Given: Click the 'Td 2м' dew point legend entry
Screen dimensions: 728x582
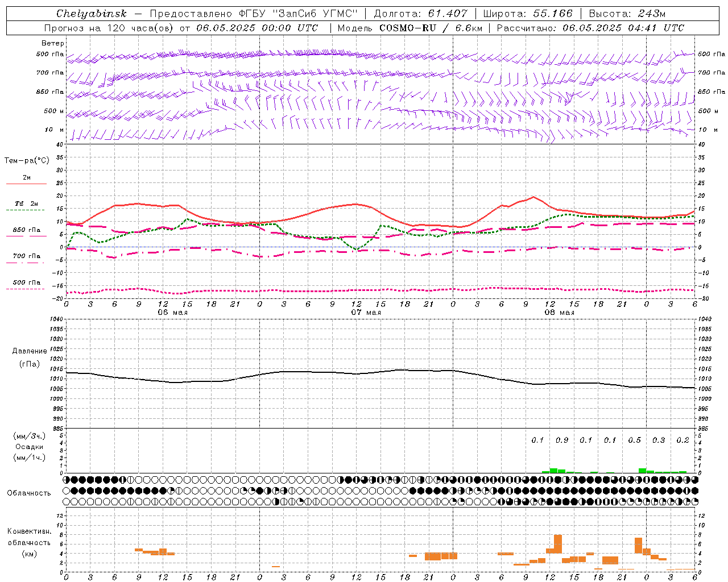Looking at the screenshot, I should click(27, 203).
